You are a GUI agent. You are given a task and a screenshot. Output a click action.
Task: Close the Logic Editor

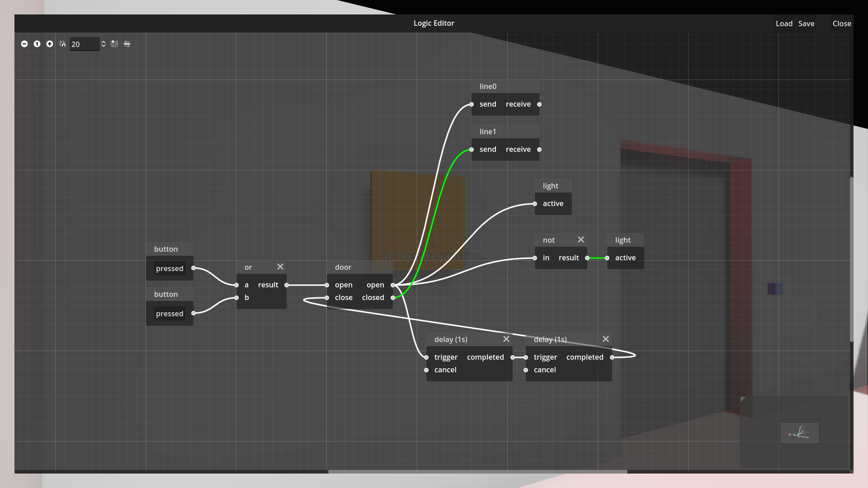(x=842, y=23)
